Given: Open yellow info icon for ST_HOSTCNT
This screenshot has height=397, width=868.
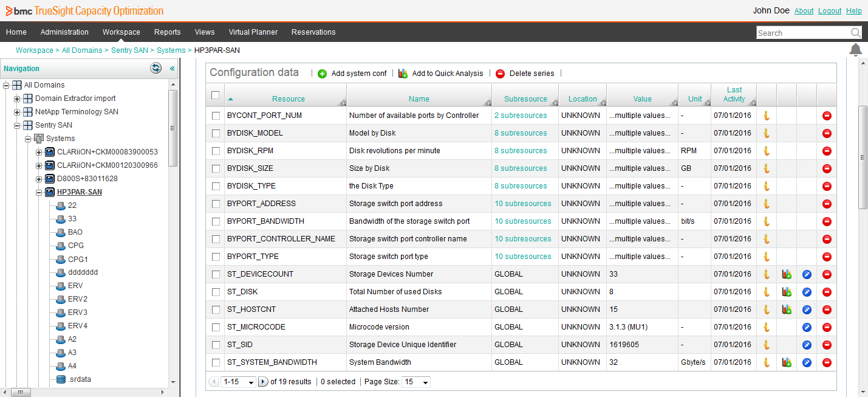Looking at the screenshot, I should coord(767,309).
